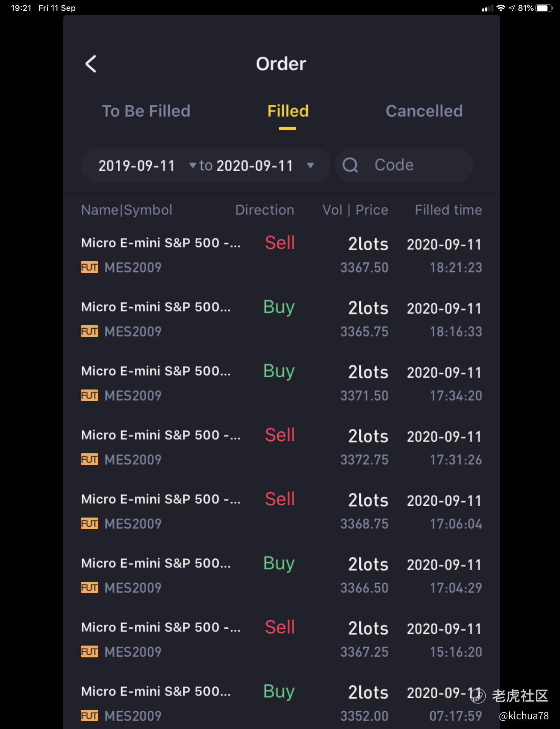Switch to the Cancelled tab

click(x=424, y=111)
